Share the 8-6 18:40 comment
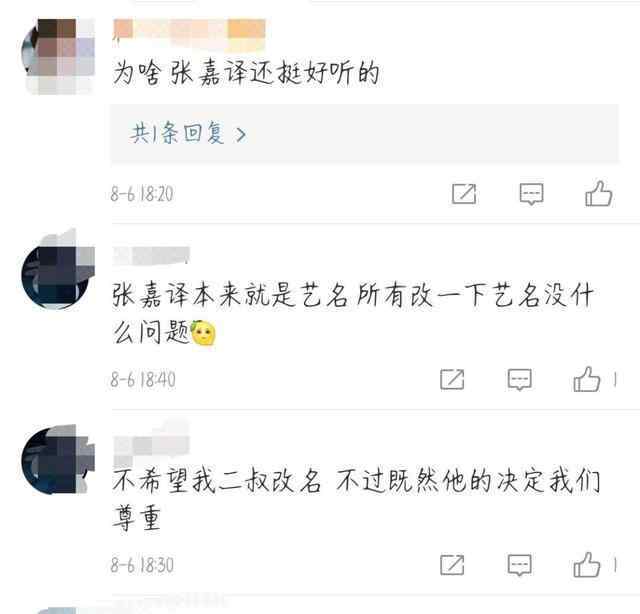The height and width of the screenshot is (614, 640). coord(452,379)
